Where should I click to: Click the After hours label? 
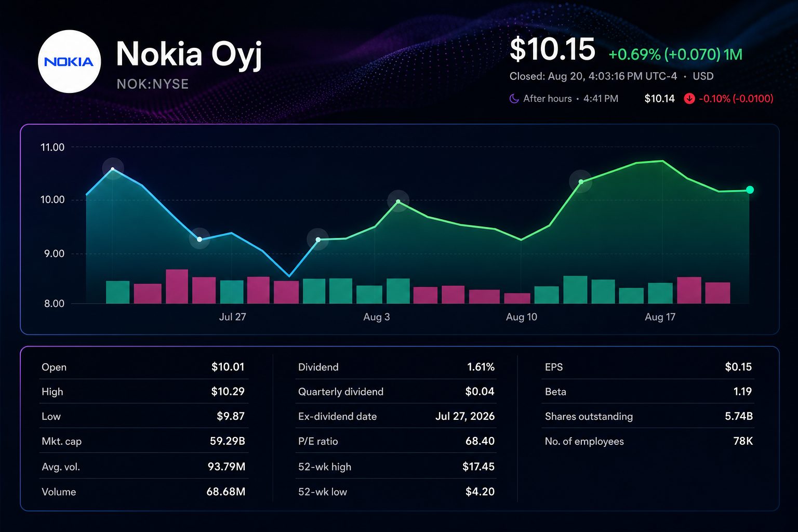pos(548,99)
